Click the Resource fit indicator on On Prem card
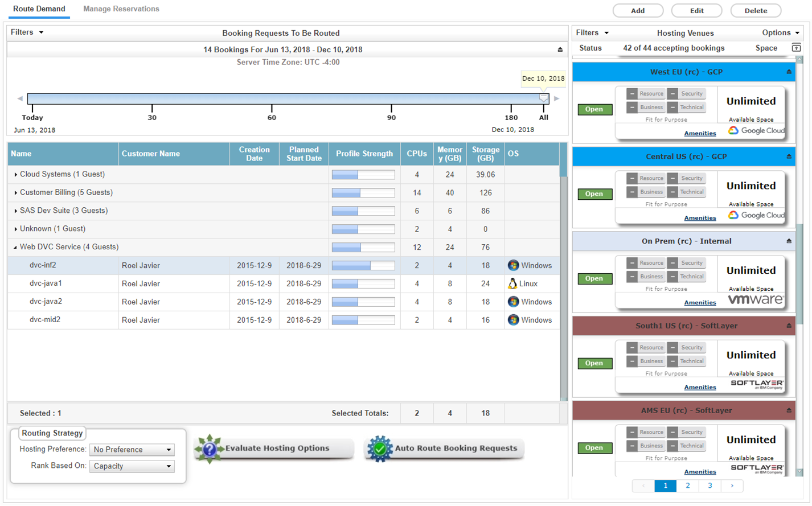 646,263
